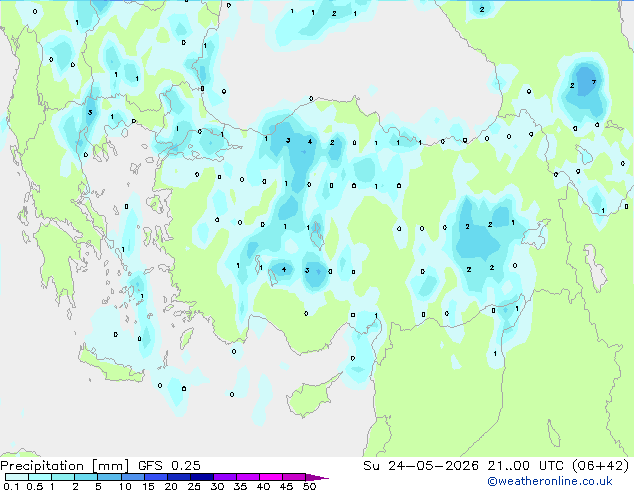Viewport: 634px width, 490px height.
Task: Click the legend tick label "35"
Action: (x=240, y=486)
